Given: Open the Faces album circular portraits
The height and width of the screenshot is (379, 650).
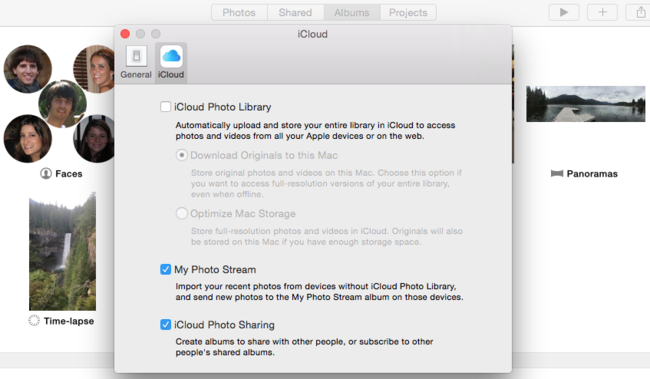Looking at the screenshot, I should [x=59, y=104].
